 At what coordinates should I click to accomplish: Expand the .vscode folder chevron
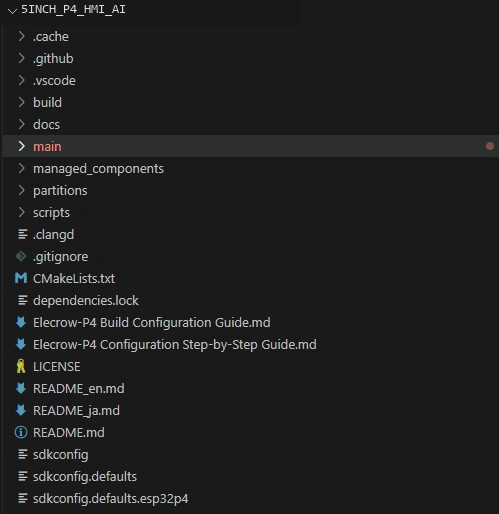22,80
